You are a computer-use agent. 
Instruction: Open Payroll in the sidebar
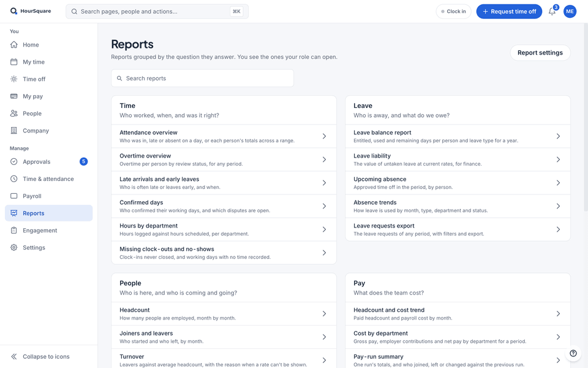[x=49, y=196]
